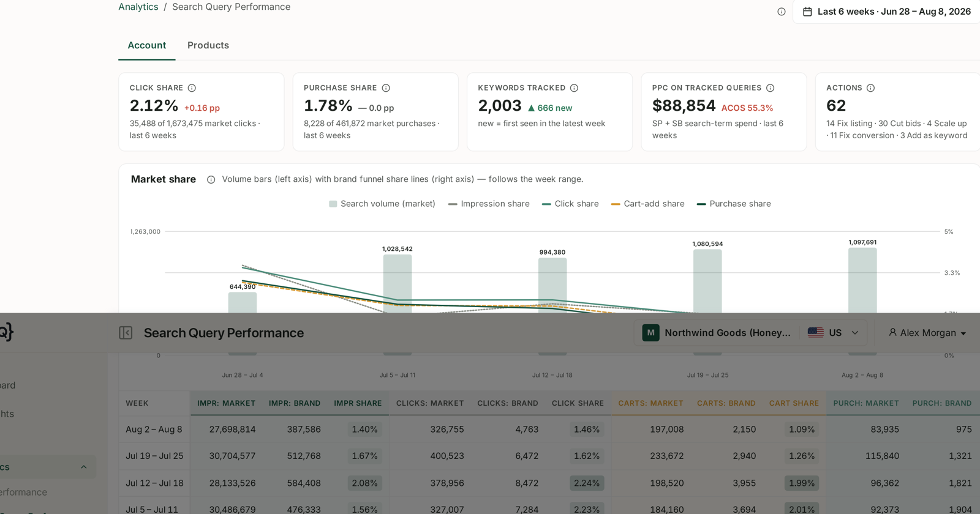Click the calendar icon in date picker
This screenshot has width=980, height=514.
(x=807, y=12)
